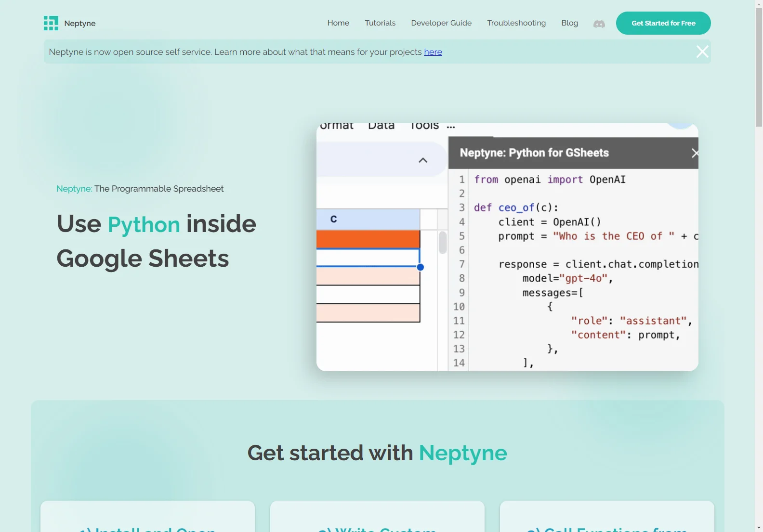Click Get Started for Free button
763x532 pixels.
(663, 23)
